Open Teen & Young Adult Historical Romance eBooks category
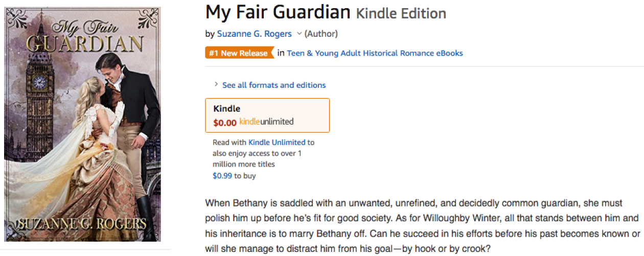The width and height of the screenshot is (644, 256). 375,53
